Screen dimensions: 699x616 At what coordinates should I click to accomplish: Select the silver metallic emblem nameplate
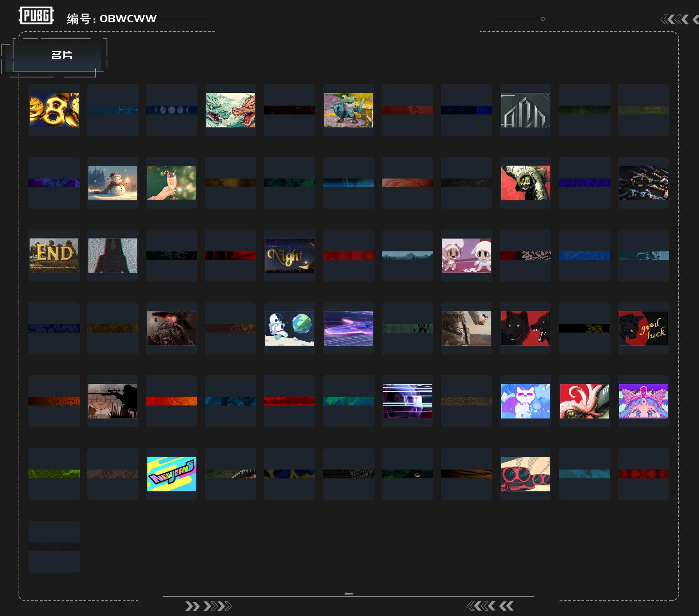point(525,110)
